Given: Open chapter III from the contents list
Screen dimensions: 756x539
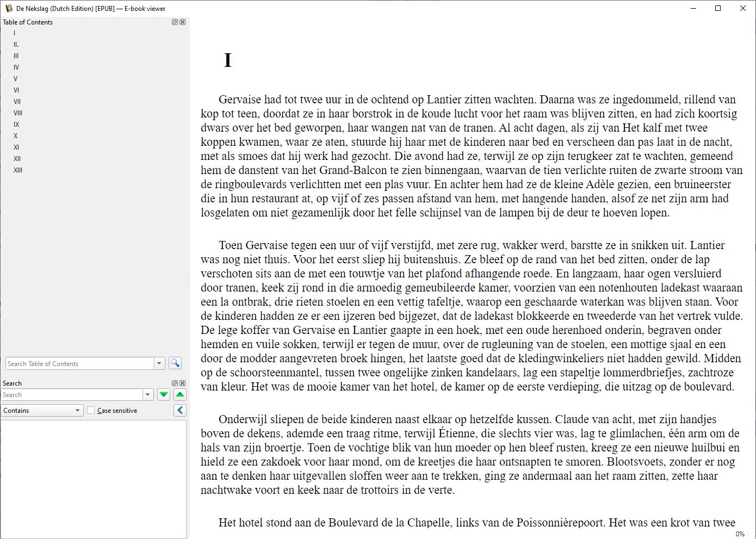Looking at the screenshot, I should (16, 56).
